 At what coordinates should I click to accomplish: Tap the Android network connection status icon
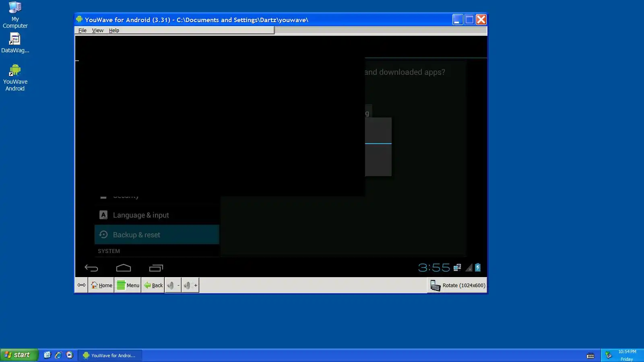click(x=457, y=267)
